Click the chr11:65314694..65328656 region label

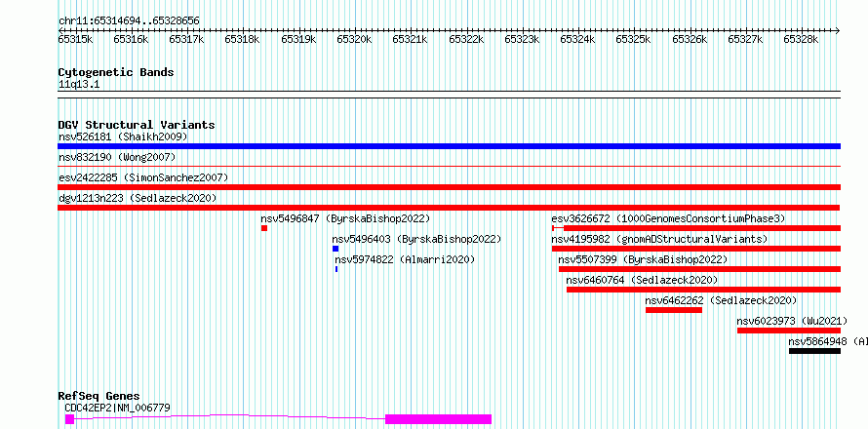click(129, 20)
